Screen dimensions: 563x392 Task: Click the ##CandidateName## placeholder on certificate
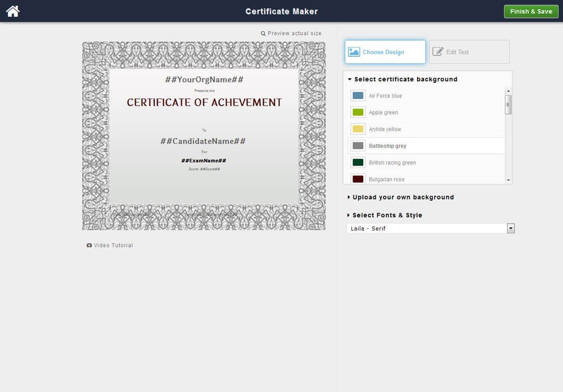click(203, 141)
